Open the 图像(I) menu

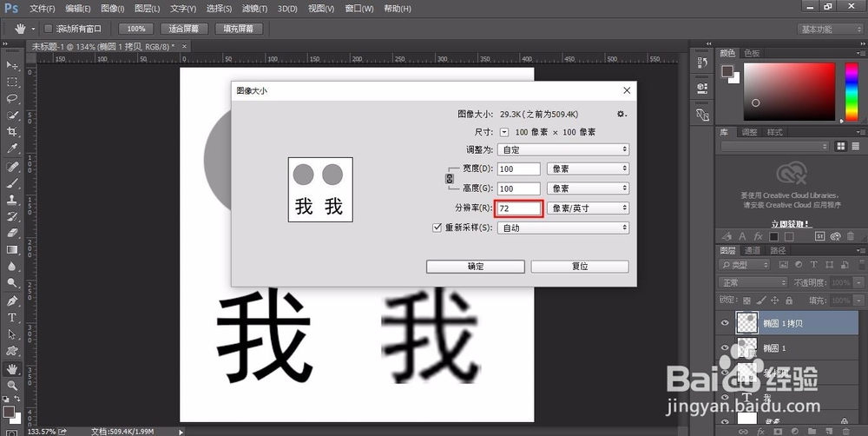(113, 9)
